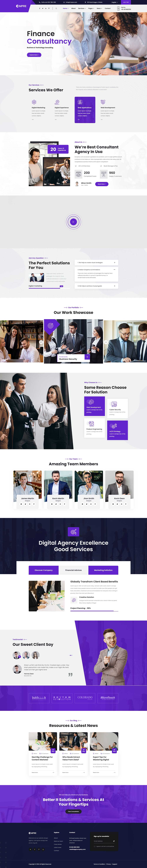The height and width of the screenshot is (868, 147).
Task: Play the video with the circular play button
Action: (x=73, y=222)
